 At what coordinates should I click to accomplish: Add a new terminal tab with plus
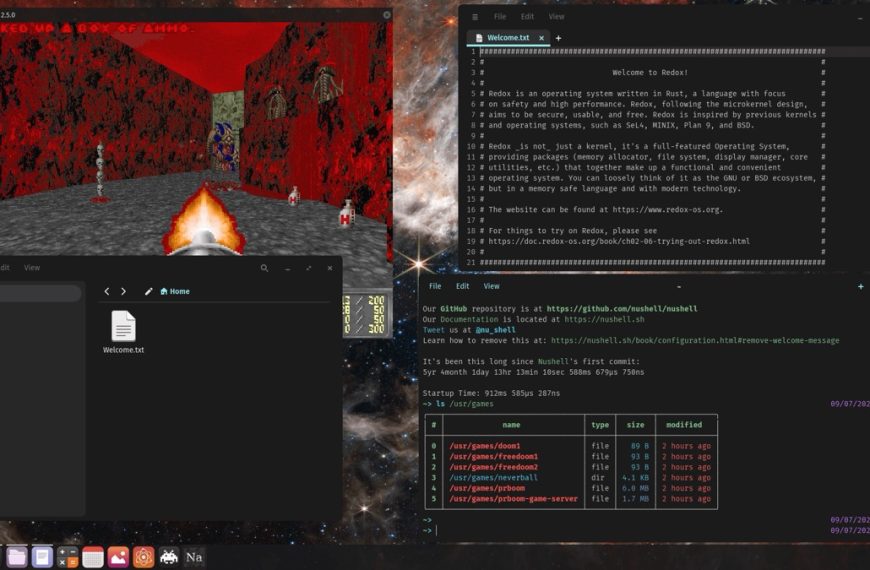coord(861,286)
